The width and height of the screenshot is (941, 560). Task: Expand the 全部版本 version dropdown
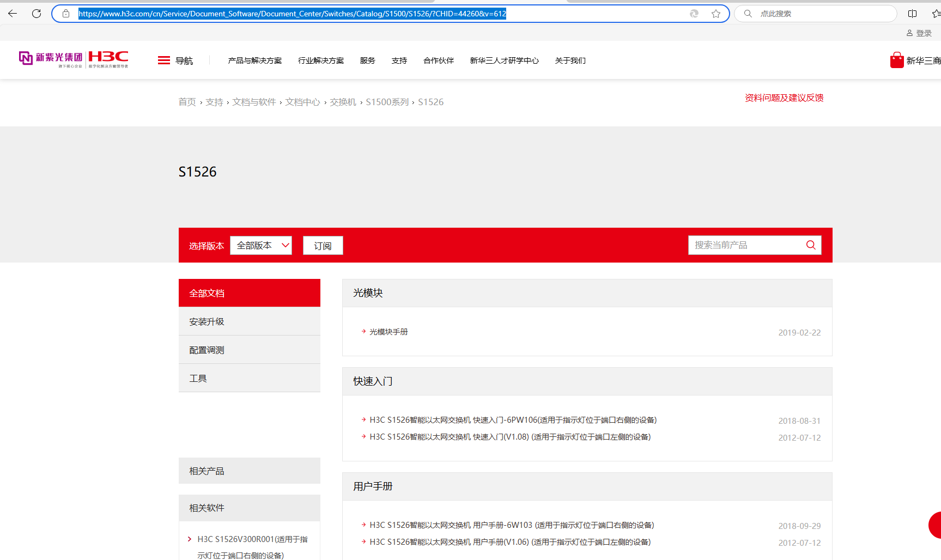[x=261, y=246]
